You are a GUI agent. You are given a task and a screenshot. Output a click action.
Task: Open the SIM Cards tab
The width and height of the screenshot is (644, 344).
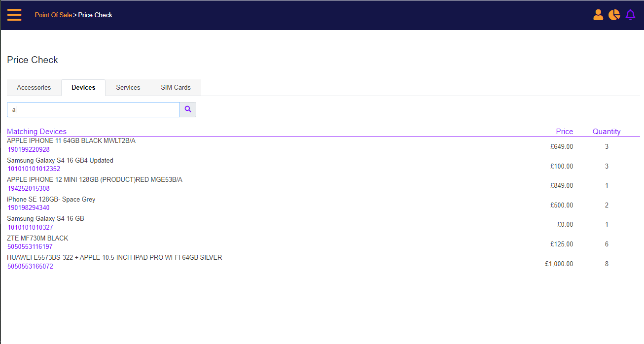coord(176,87)
